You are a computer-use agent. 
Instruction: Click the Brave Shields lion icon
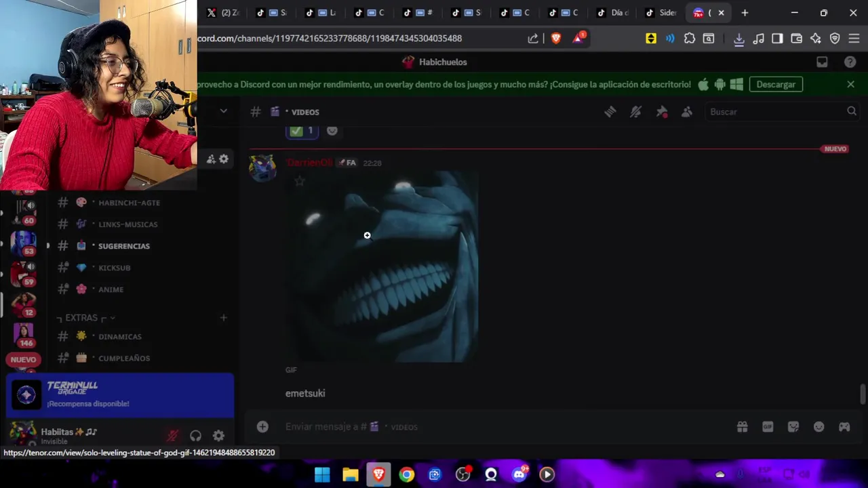click(x=556, y=39)
